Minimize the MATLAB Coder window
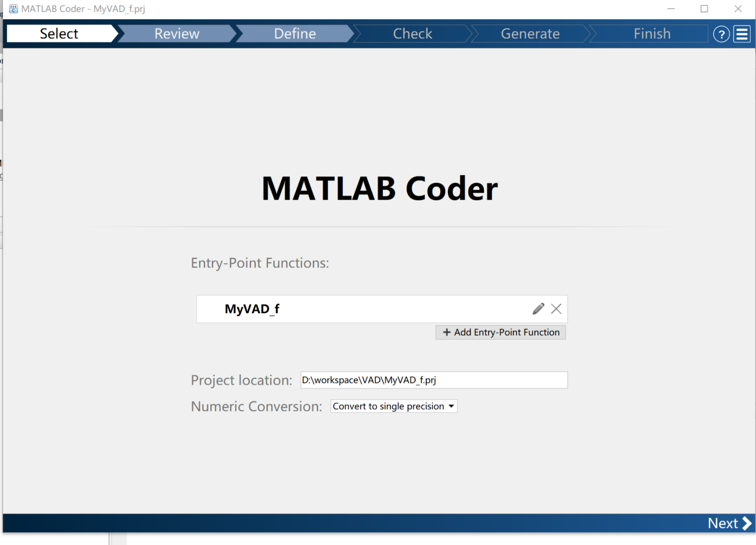 click(671, 9)
